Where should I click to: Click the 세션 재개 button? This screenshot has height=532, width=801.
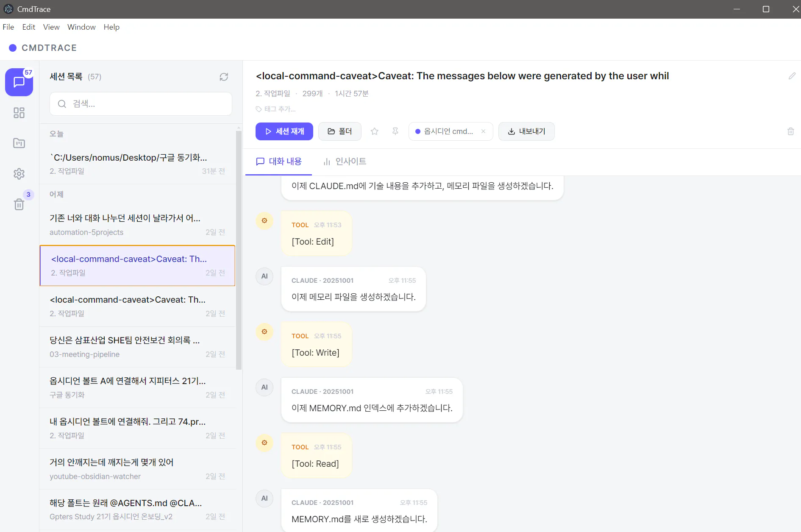[284, 131]
